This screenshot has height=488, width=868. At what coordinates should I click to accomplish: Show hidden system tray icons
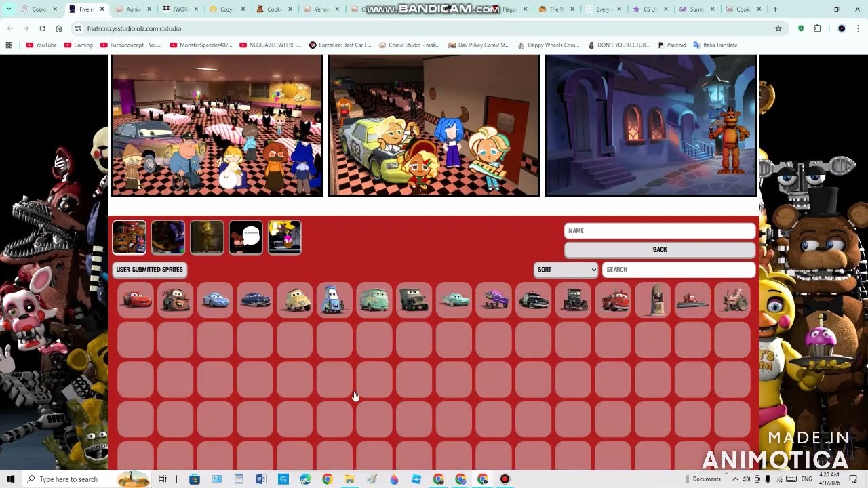pyautogui.click(x=736, y=479)
